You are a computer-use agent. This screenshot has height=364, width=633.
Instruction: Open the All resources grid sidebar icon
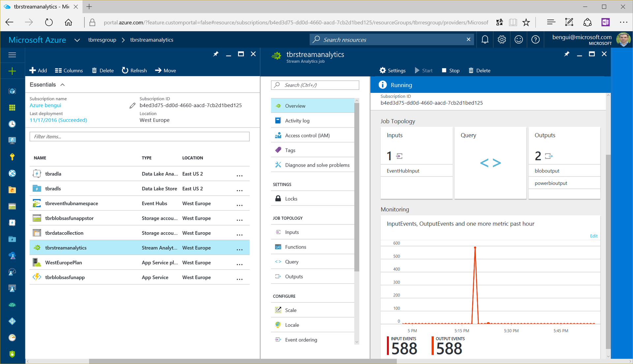12,108
